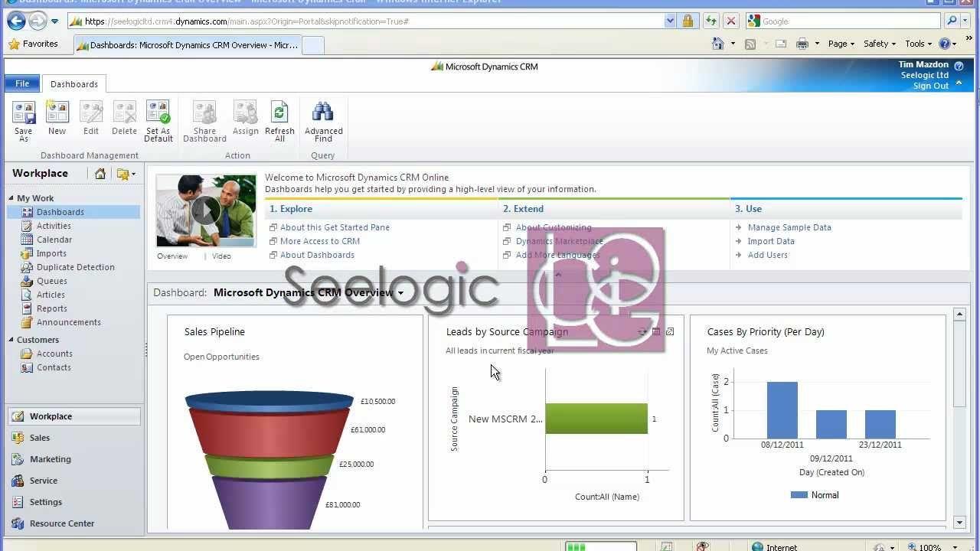The height and width of the screenshot is (551, 980).
Task: Go forward with browser Forward button
Action: click(x=38, y=21)
